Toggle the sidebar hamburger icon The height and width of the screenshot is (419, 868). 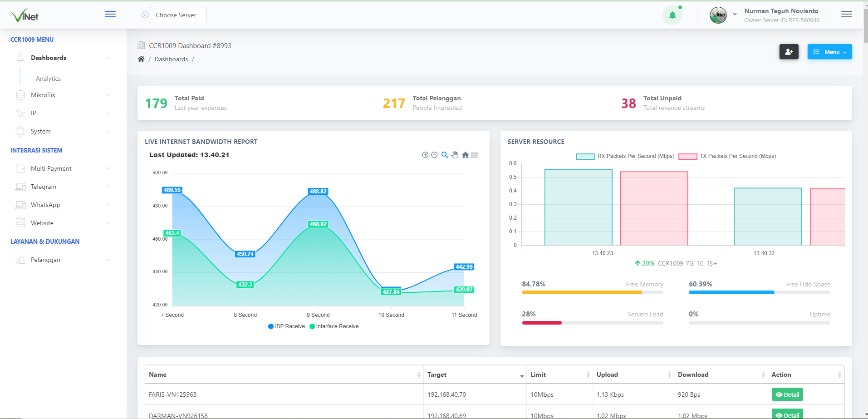(110, 15)
